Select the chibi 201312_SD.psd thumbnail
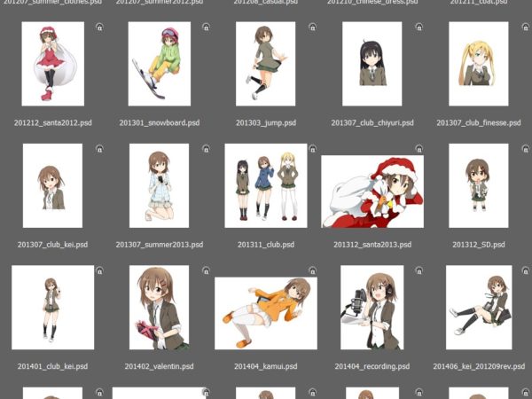This screenshot has height=399, width=532. [479, 185]
